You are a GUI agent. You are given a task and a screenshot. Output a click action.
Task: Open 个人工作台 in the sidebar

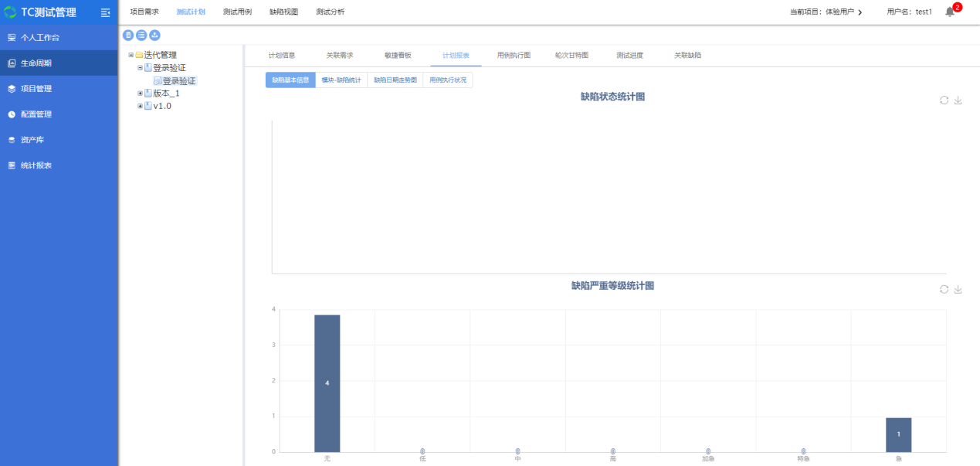59,37
